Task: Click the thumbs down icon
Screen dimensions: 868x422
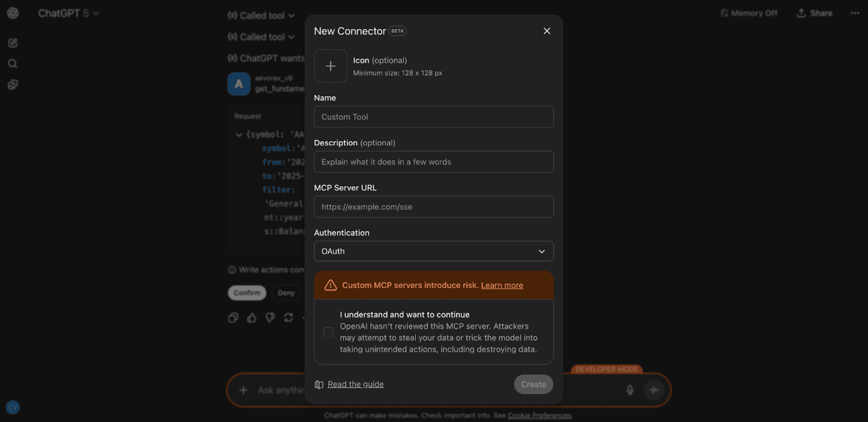Action: [x=270, y=318]
